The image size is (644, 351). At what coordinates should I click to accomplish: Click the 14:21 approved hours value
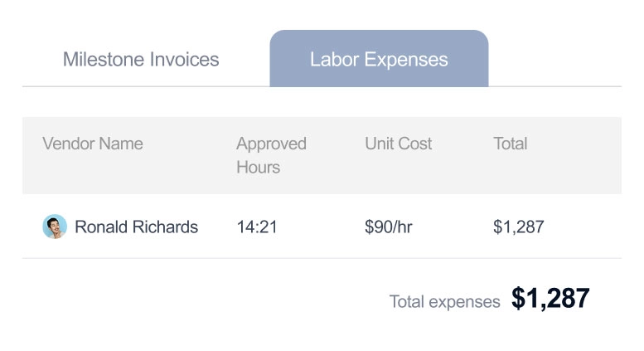coord(257,227)
